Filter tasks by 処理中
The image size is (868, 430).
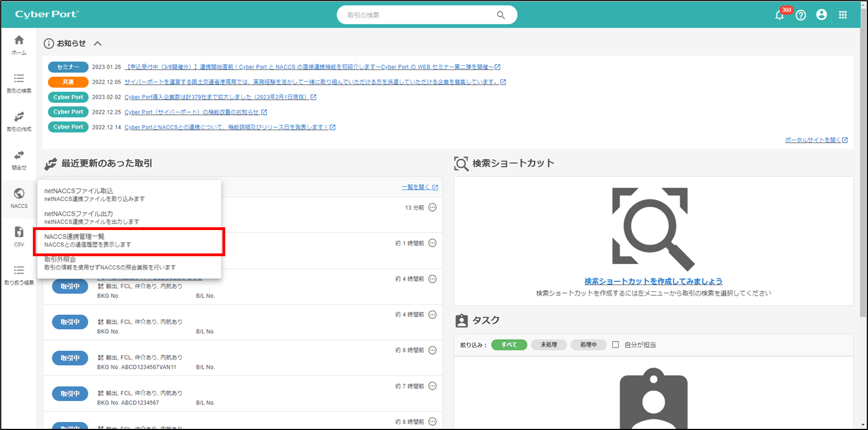[x=588, y=345]
